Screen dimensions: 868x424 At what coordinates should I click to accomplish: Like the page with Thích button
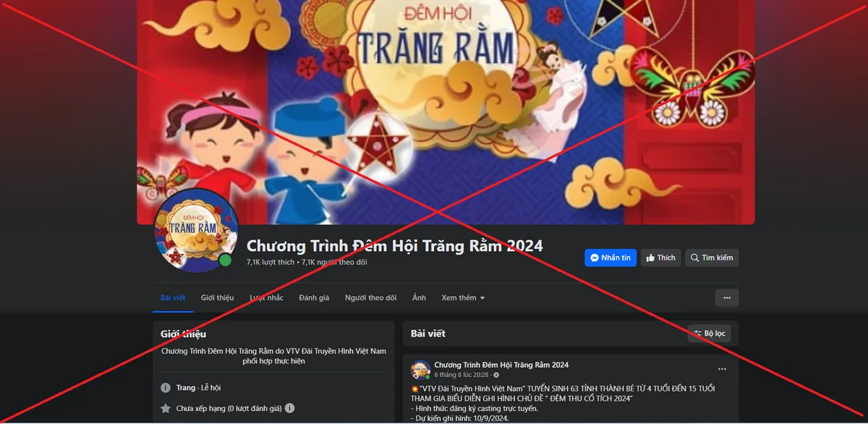point(660,258)
